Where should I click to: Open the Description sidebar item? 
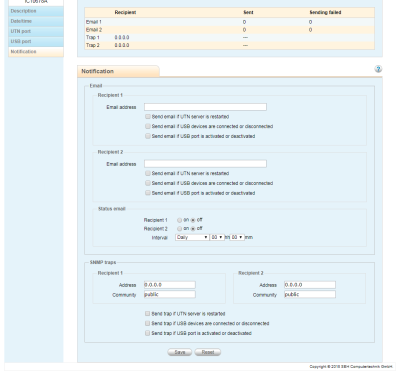tap(36, 11)
